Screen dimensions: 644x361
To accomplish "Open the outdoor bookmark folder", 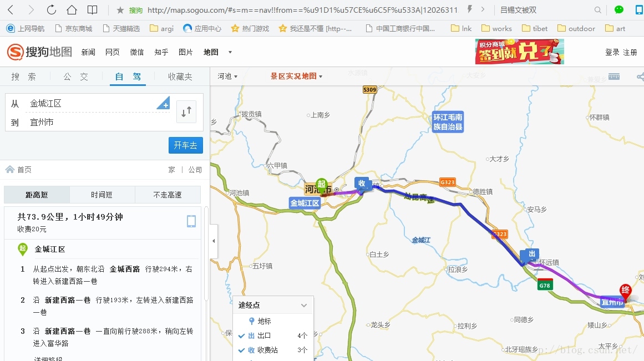I will click(576, 28).
